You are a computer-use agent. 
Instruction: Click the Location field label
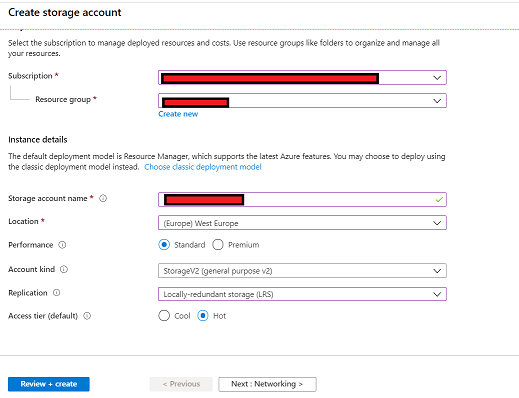coord(23,221)
